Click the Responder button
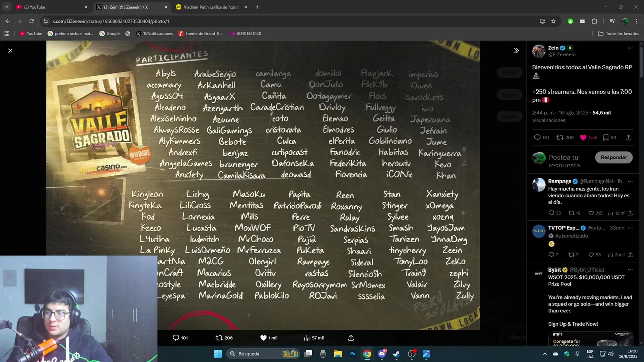644x362 pixels. pyautogui.click(x=614, y=157)
